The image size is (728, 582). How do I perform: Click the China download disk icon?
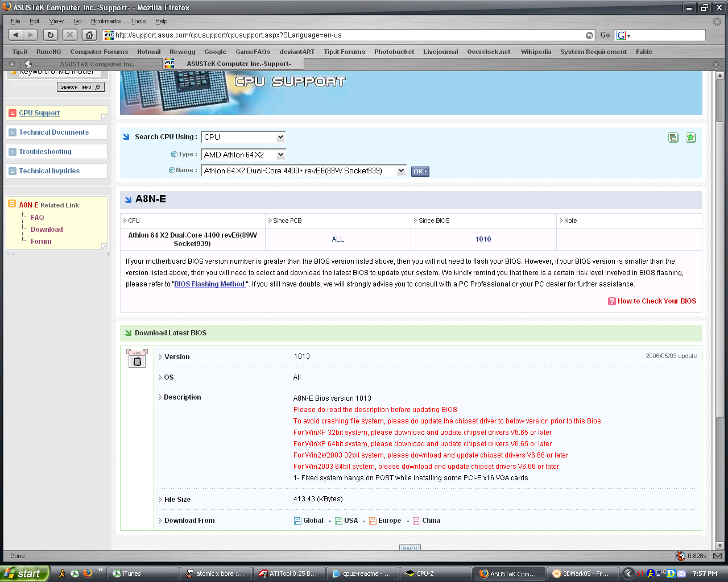click(416, 521)
